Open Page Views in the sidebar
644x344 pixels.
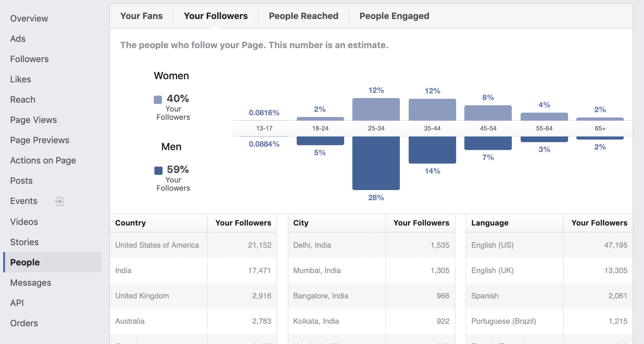coord(34,120)
